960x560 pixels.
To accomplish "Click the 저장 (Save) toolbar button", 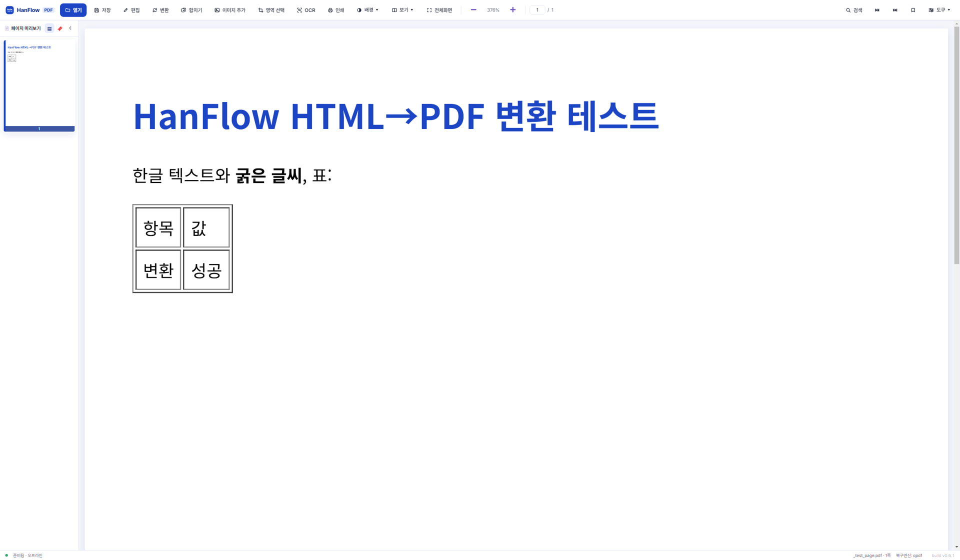I will tap(102, 10).
